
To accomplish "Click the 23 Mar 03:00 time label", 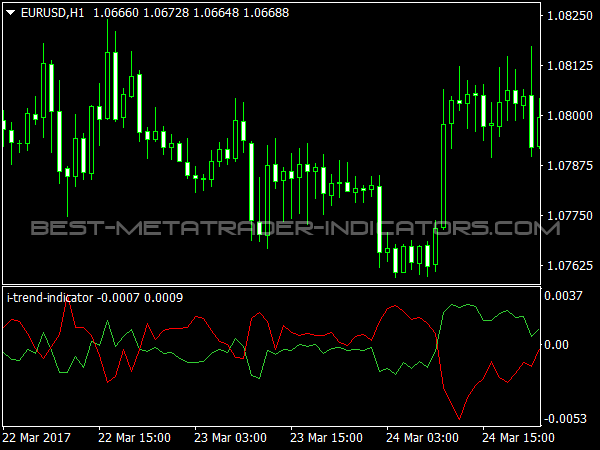I will (230, 437).
